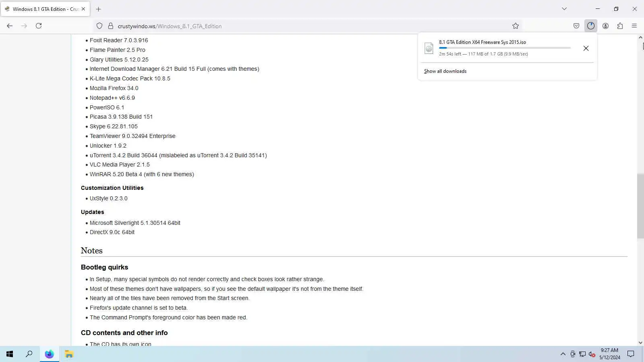Click the download progress bar
Viewport: 644px width, 362px height.
coord(505,48)
